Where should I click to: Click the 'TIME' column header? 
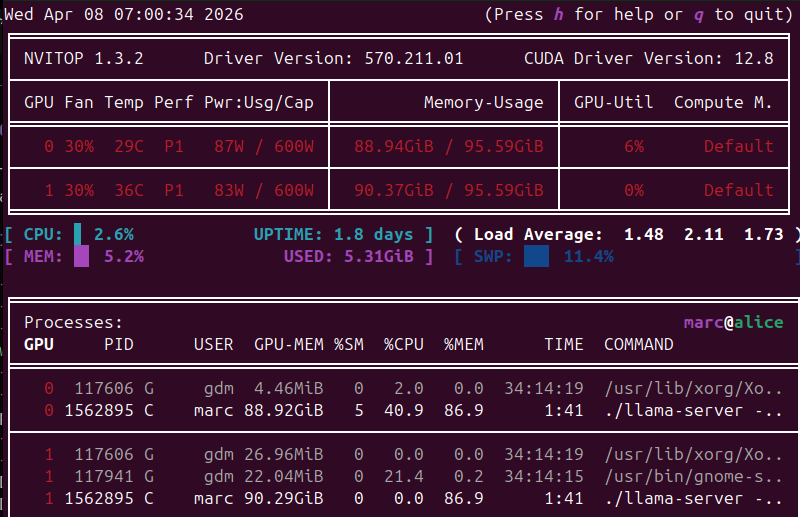tap(564, 344)
